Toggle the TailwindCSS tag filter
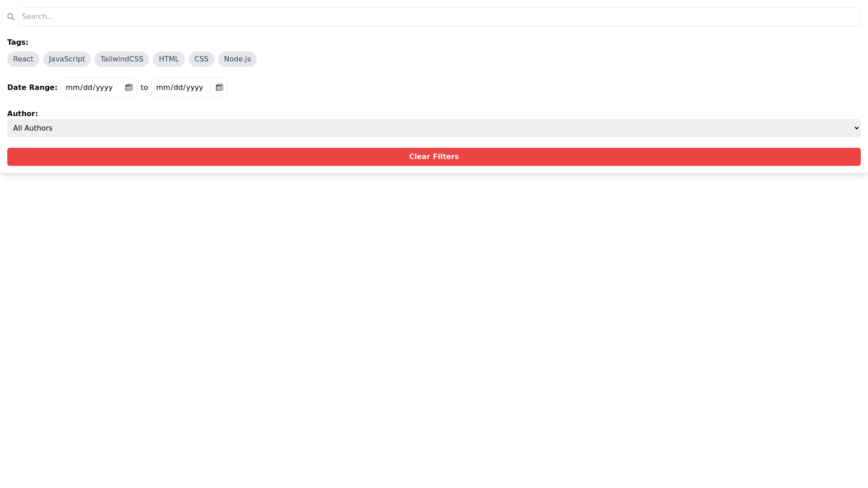This screenshot has width=868, height=488. point(122,59)
